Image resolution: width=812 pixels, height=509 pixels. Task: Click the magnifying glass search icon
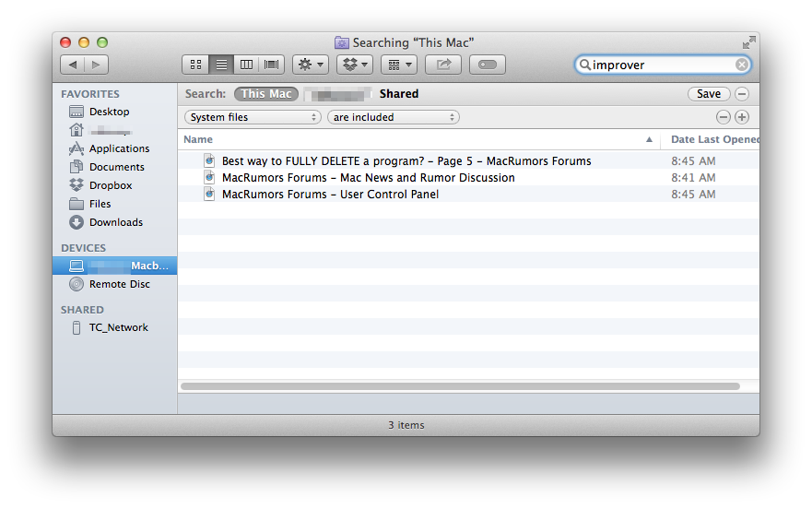tap(584, 65)
